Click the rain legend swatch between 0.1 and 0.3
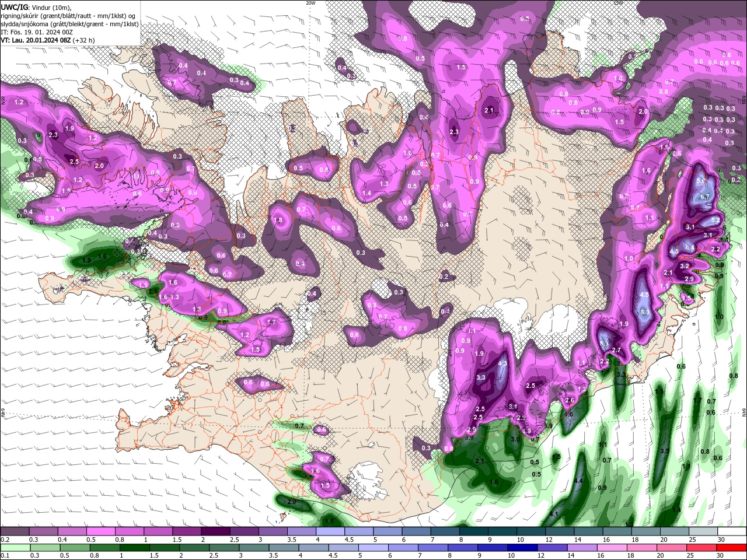Image resolution: width=747 pixels, height=560 pixels. tap(15, 547)
